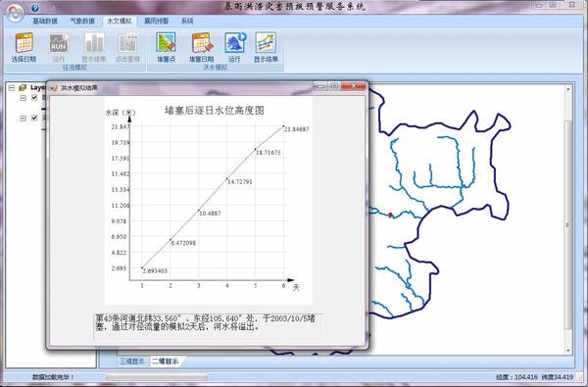Click the map vertical scrollbar down arrow
This screenshot has width=588, height=387.
click(x=568, y=351)
